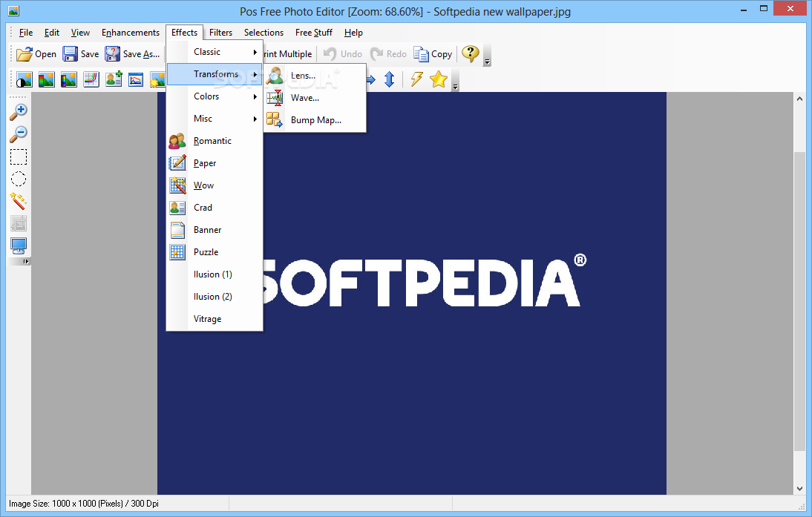This screenshot has height=517, width=812.
Task: Click the Undo button
Action: coord(343,54)
